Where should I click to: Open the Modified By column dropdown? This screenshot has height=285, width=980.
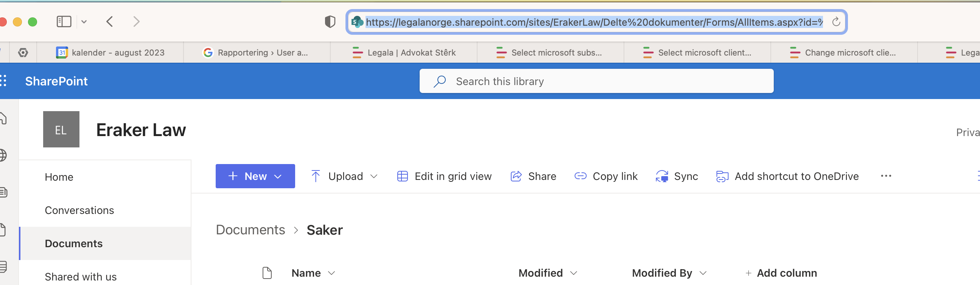(703, 273)
